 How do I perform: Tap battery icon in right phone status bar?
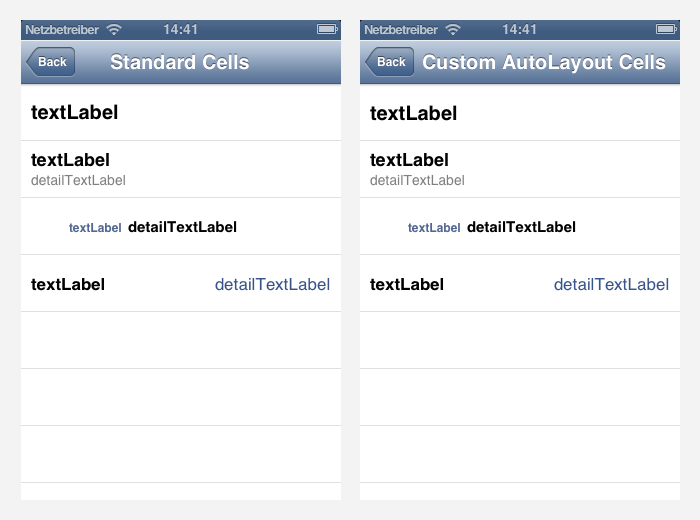pos(666,30)
